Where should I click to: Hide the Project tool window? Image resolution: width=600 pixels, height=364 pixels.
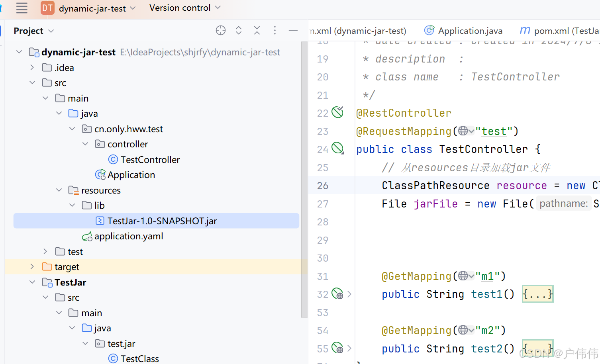pos(293,31)
